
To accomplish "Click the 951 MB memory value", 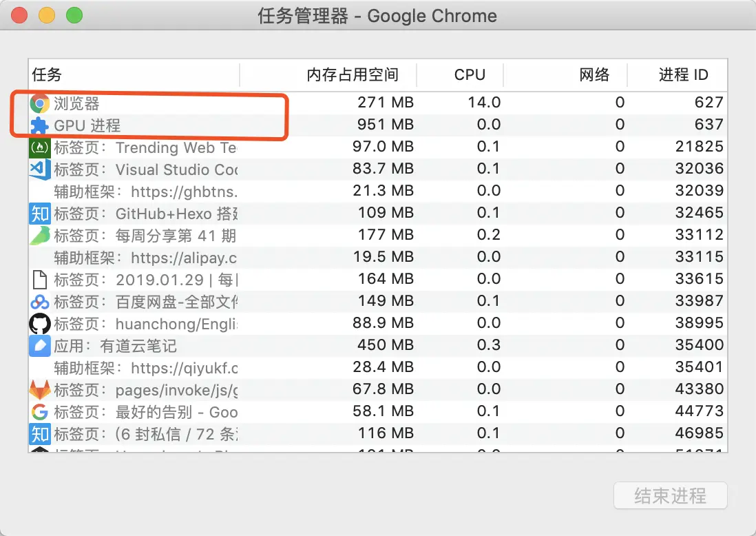I will point(386,125).
